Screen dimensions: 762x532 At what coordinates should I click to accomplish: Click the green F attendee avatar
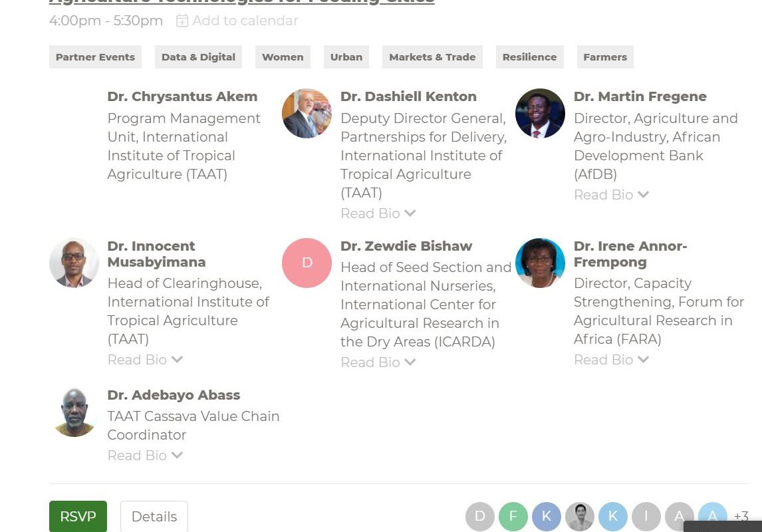click(x=513, y=516)
